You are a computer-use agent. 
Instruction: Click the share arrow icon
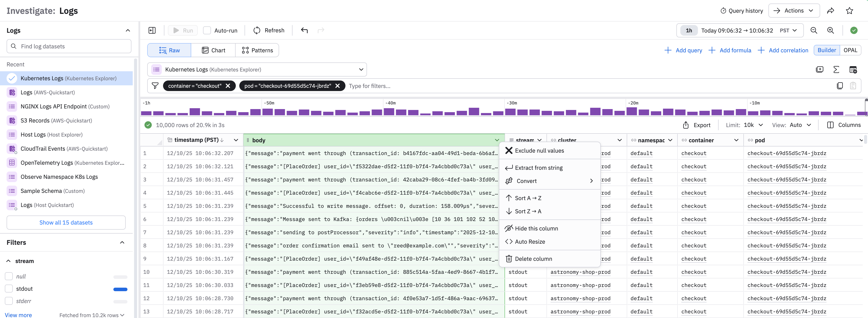[x=830, y=11]
